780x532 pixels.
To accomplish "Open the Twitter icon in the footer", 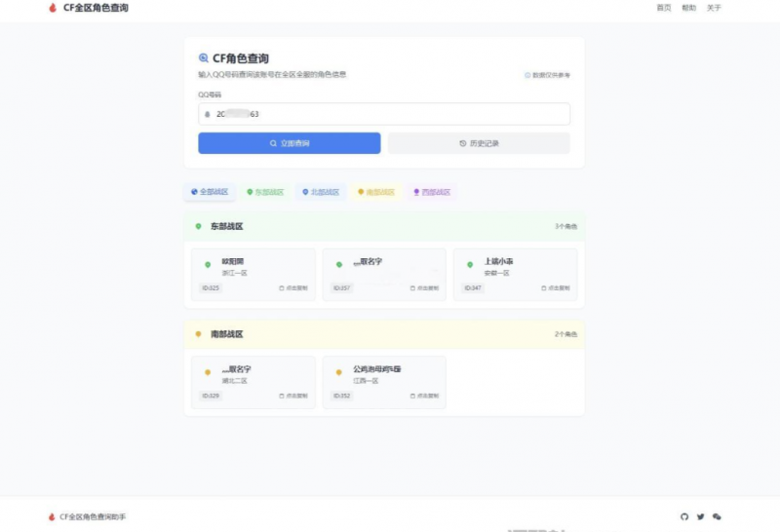I will [x=700, y=516].
